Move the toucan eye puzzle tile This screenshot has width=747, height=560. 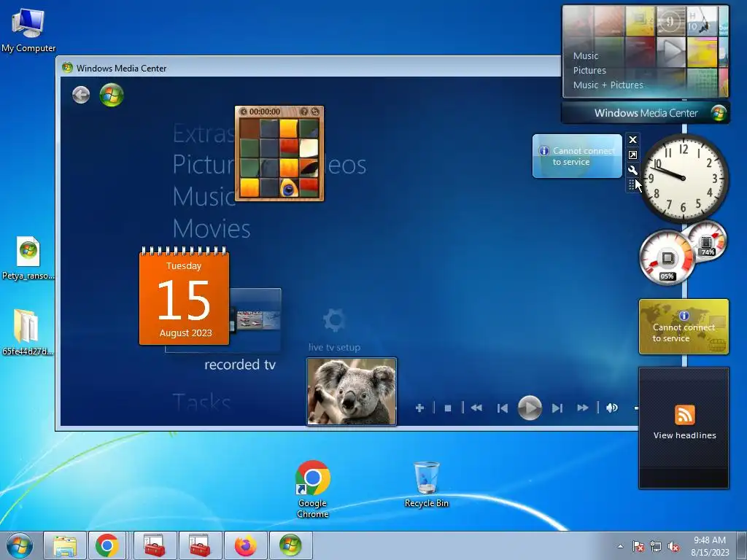click(289, 188)
